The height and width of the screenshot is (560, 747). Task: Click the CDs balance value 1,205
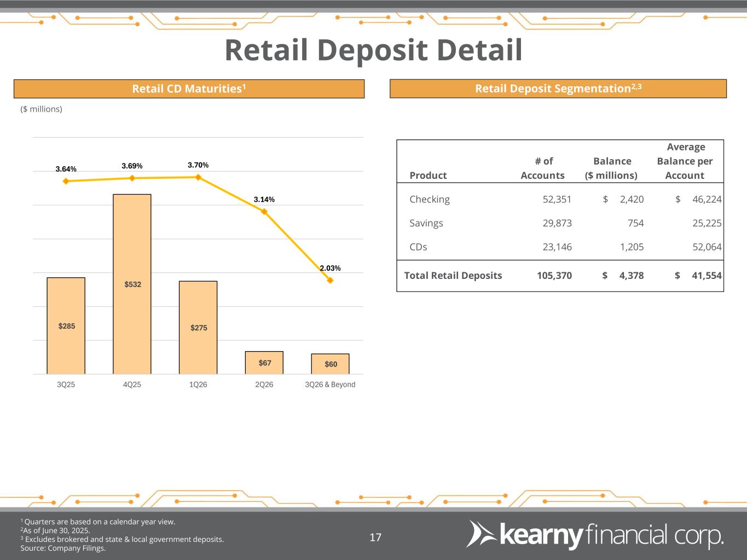[x=632, y=247]
